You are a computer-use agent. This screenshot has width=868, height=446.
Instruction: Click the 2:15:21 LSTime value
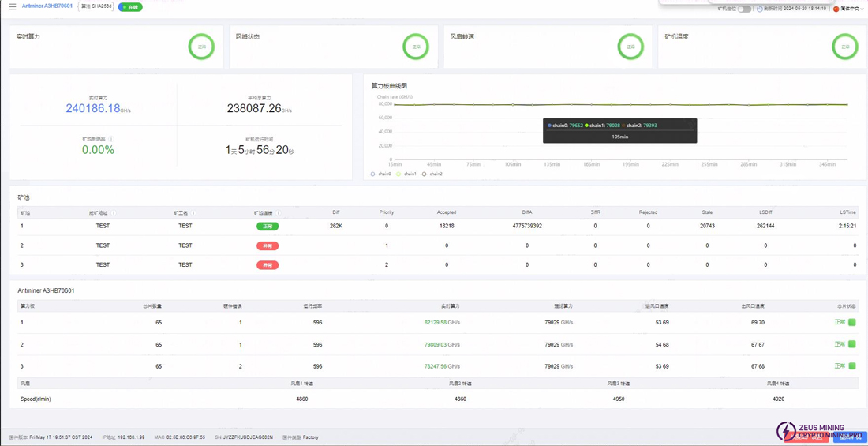(847, 226)
